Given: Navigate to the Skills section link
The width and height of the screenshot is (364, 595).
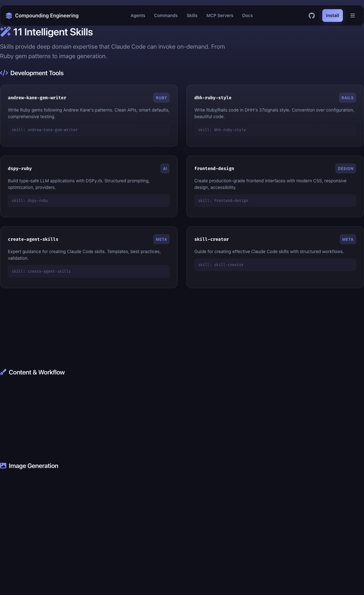Looking at the screenshot, I should click(x=192, y=15).
